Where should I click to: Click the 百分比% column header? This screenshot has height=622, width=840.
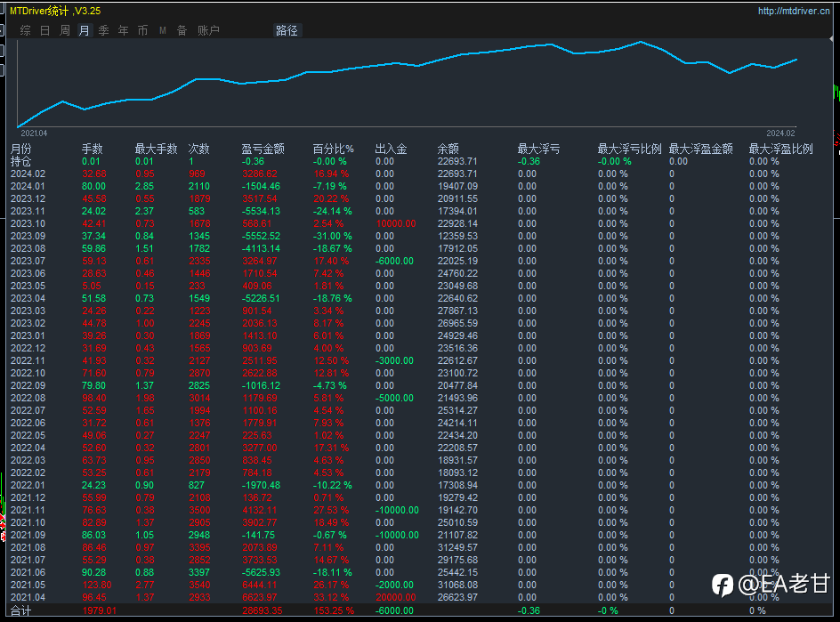pyautogui.click(x=333, y=149)
